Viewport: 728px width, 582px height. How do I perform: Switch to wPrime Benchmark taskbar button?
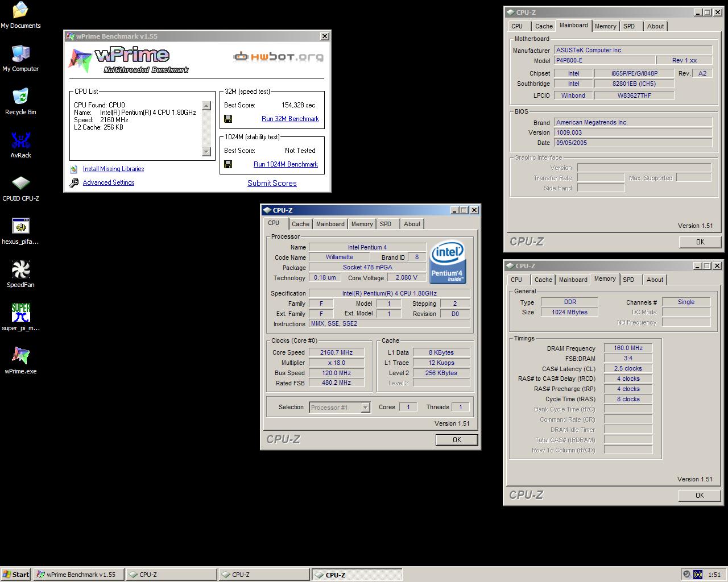(x=78, y=575)
